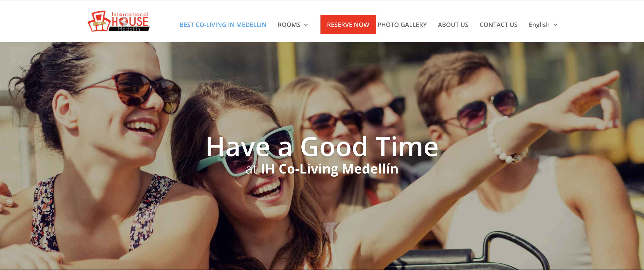Click the "at IH Co-Living Medellín" subtitle
Image resolution: width=644 pixels, height=270 pixels.
[x=322, y=169]
